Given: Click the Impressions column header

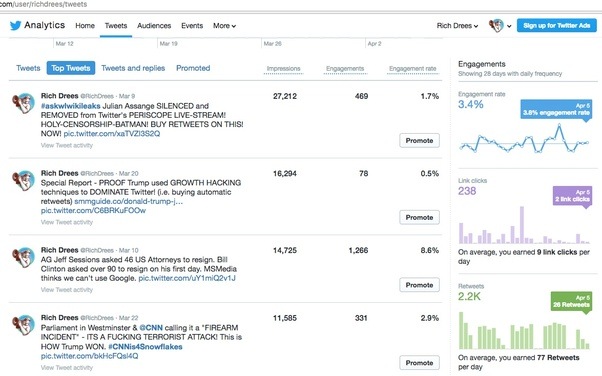Looking at the screenshot, I should coord(283,68).
